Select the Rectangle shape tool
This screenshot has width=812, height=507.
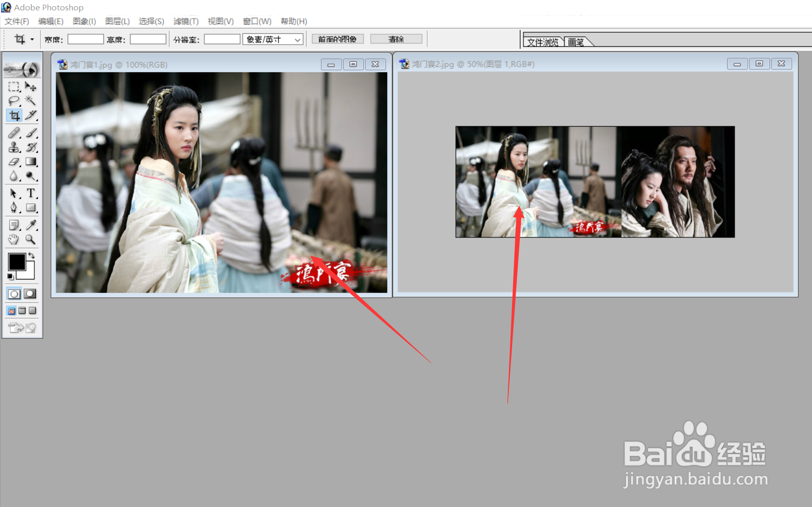click(31, 208)
